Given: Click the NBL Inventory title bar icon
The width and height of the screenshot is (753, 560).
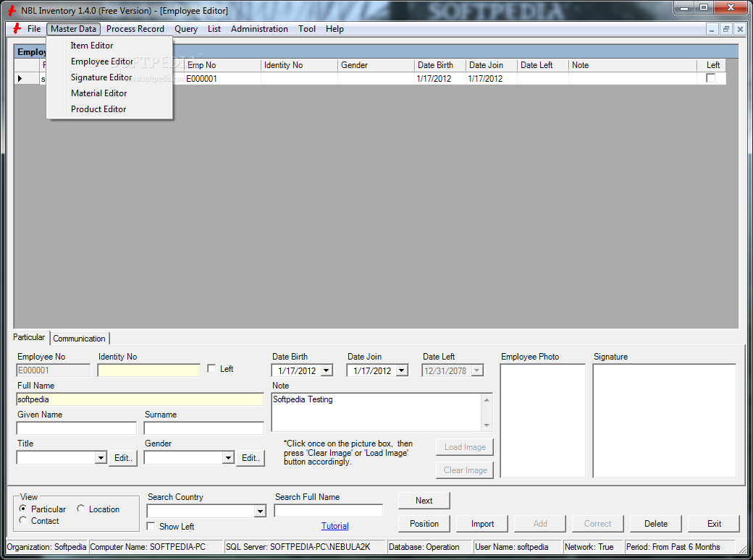Looking at the screenshot, I should (12, 11).
